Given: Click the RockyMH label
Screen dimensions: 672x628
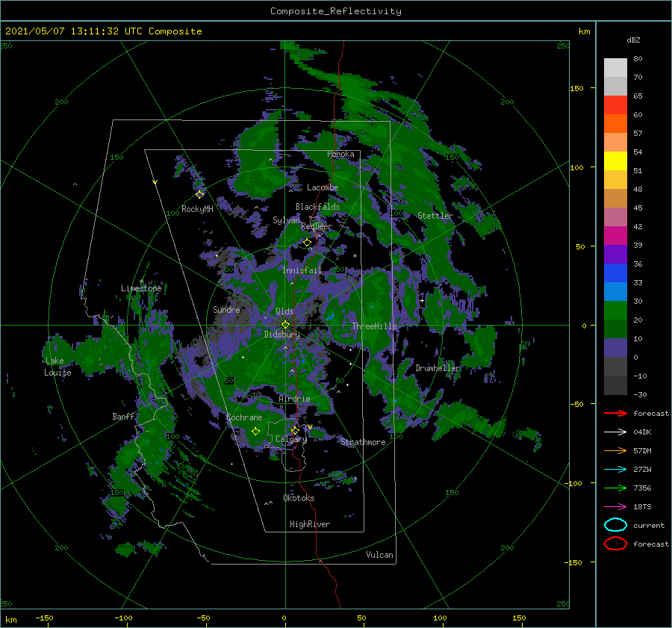Looking at the screenshot, I should pos(197,209).
